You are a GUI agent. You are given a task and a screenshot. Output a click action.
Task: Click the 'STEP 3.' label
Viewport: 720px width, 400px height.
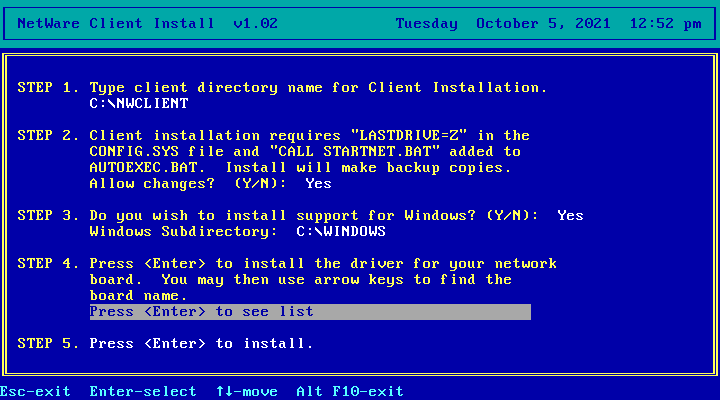pos(48,215)
